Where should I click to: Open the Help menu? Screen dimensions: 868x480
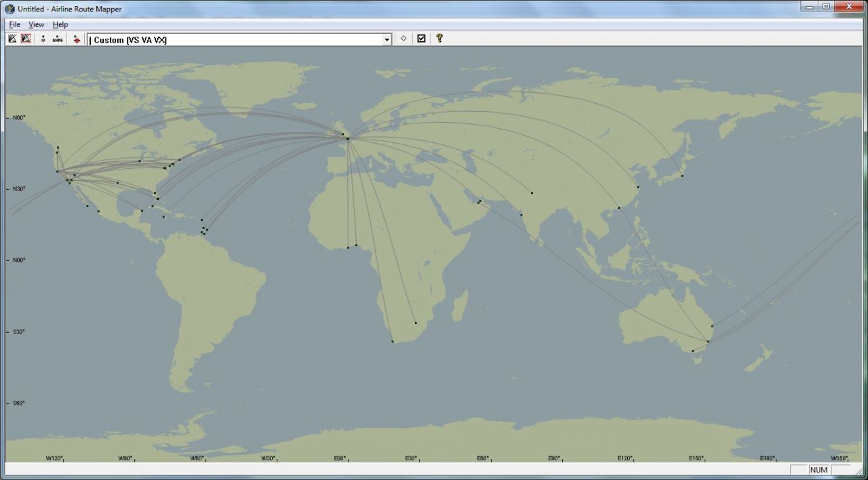click(60, 24)
